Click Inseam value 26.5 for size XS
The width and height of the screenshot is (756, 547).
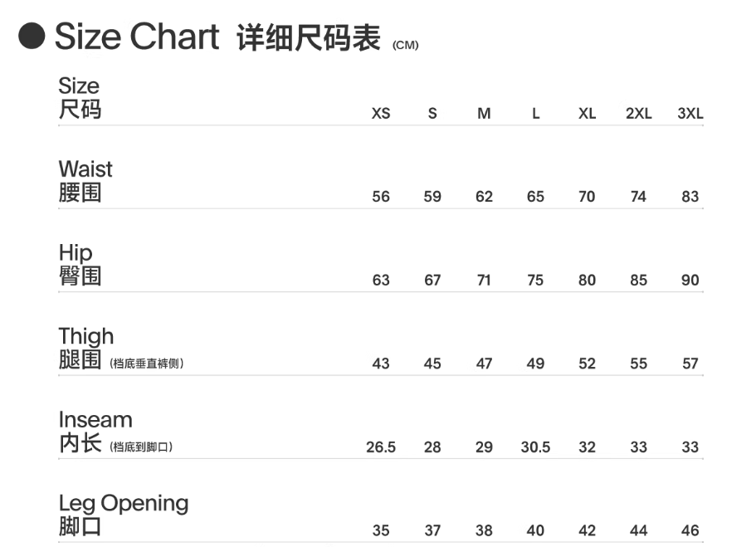(381, 447)
